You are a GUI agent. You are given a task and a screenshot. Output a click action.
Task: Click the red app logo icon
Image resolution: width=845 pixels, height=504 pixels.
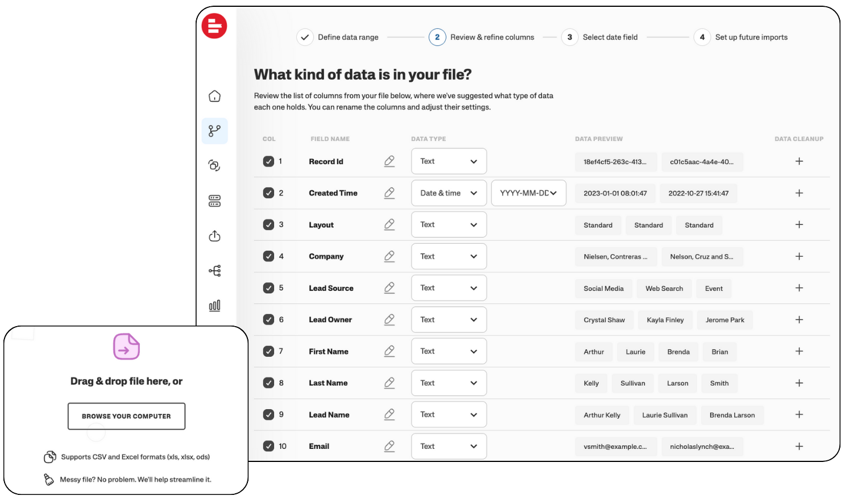pos(214,26)
